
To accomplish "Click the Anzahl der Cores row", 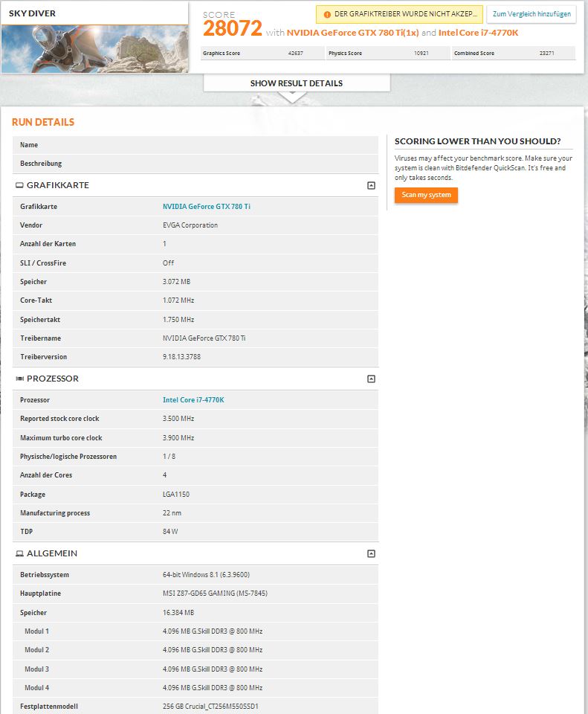I will (x=196, y=475).
